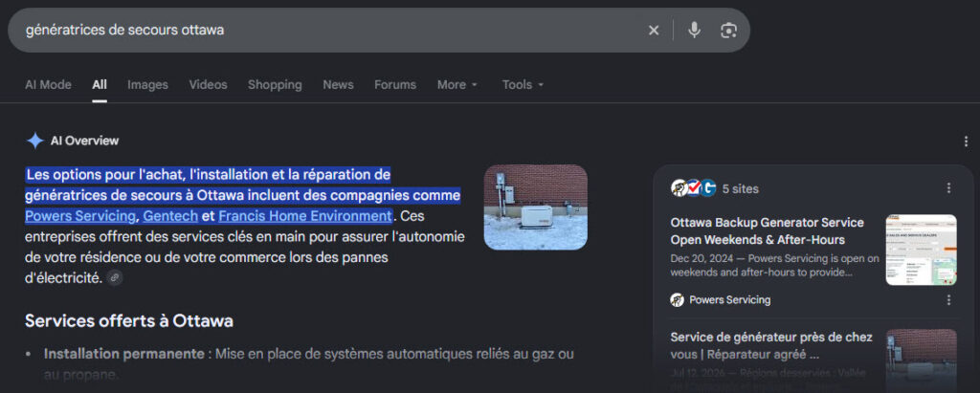Expand the Tools dropdown
980x393 pixels.
pos(523,84)
